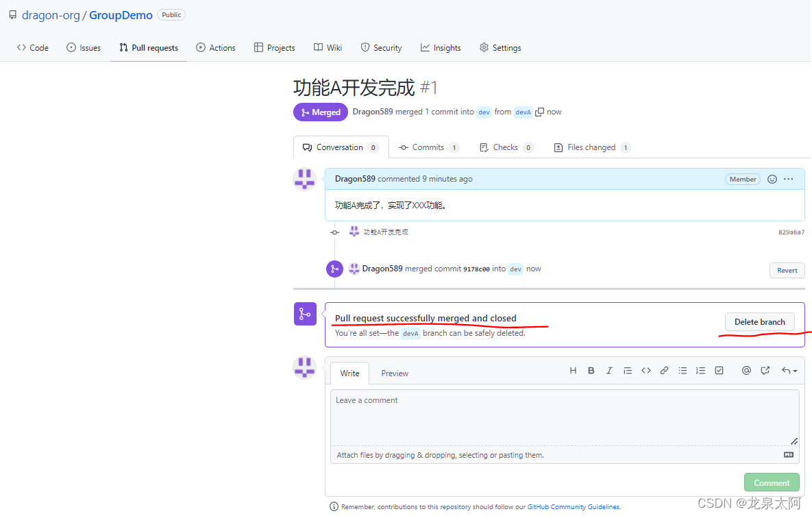Open repository Settings tab
This screenshot has width=812, height=516.
tap(500, 48)
